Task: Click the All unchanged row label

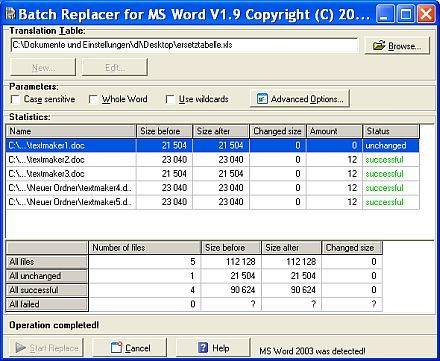Action: tap(47, 276)
